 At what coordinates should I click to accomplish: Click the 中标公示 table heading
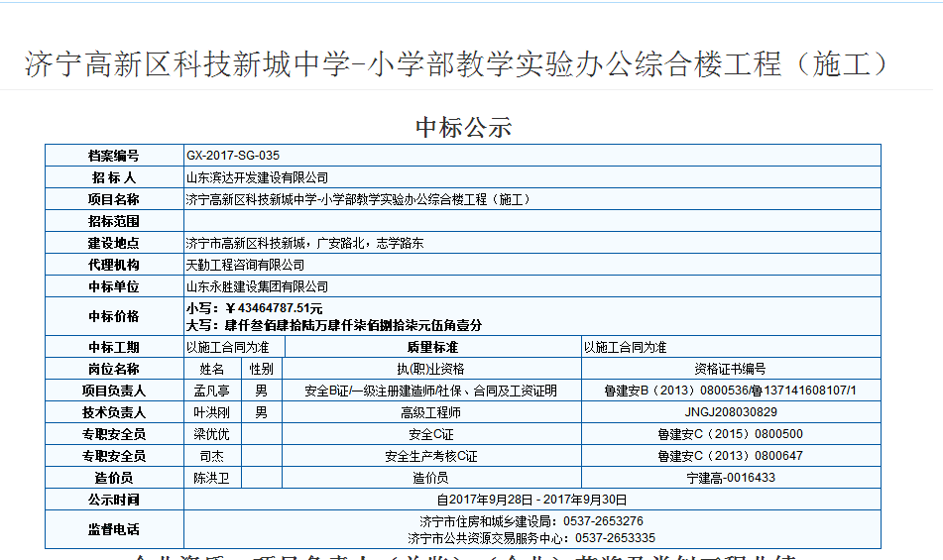click(463, 127)
